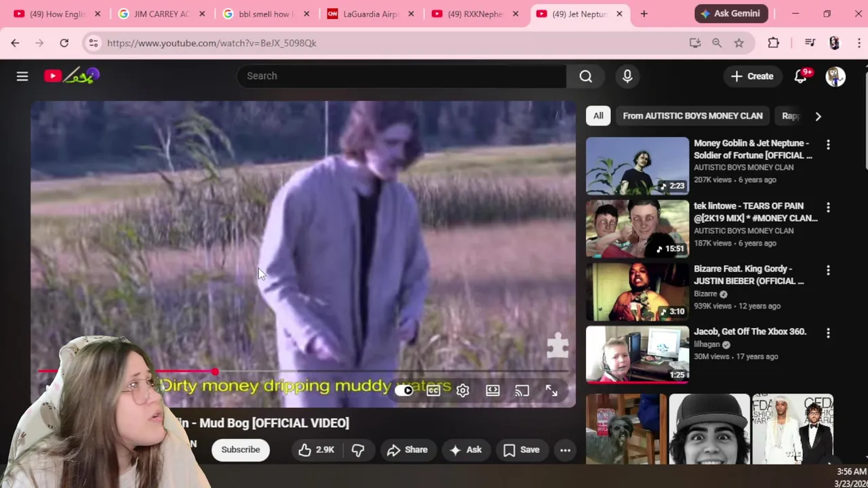Click the Ask Gemini button

[732, 14]
